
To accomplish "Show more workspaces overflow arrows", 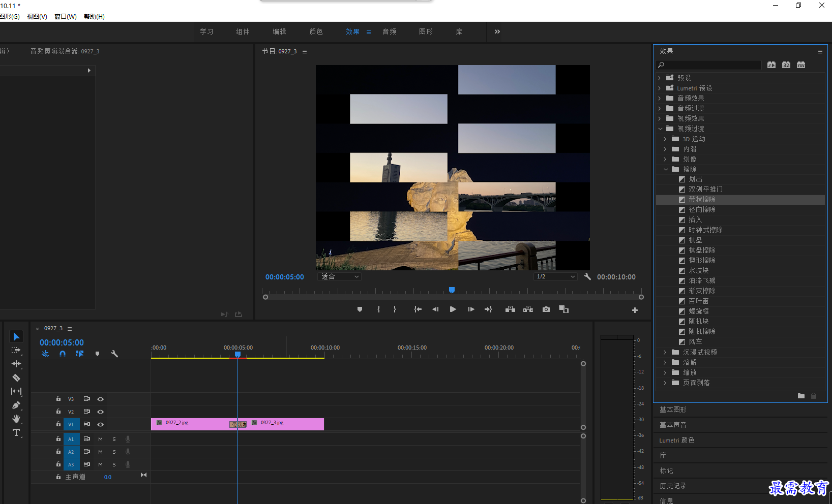I will [x=497, y=31].
